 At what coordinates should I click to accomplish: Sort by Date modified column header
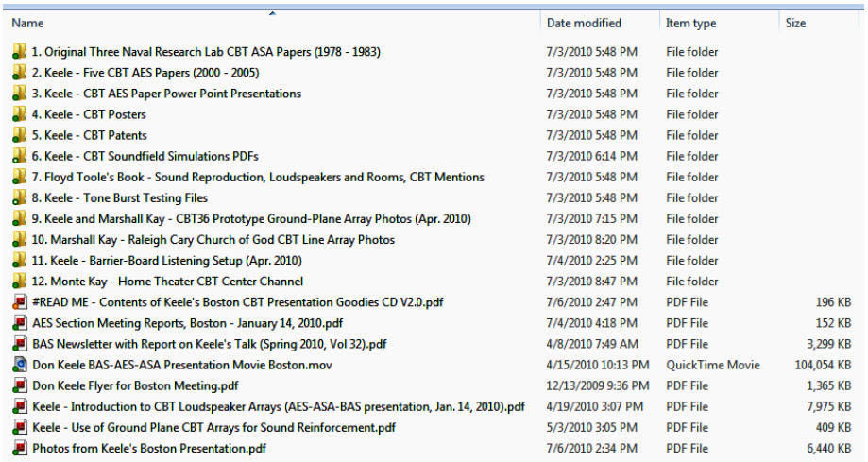(x=584, y=23)
